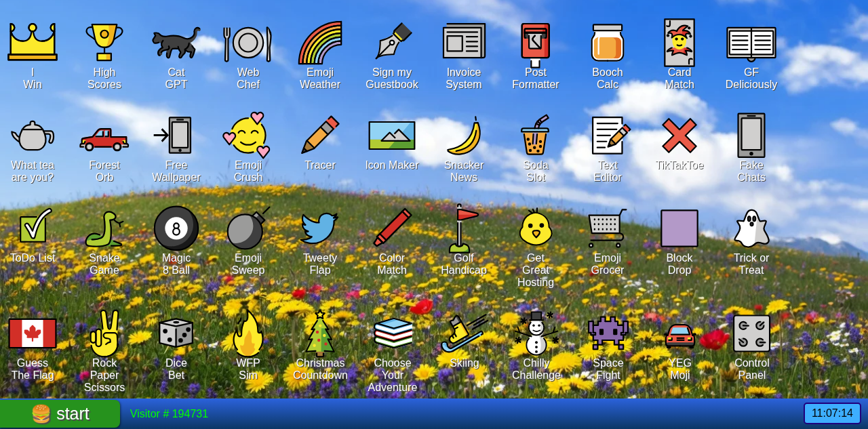Ask the Magic 8 Ball icon

click(176, 228)
